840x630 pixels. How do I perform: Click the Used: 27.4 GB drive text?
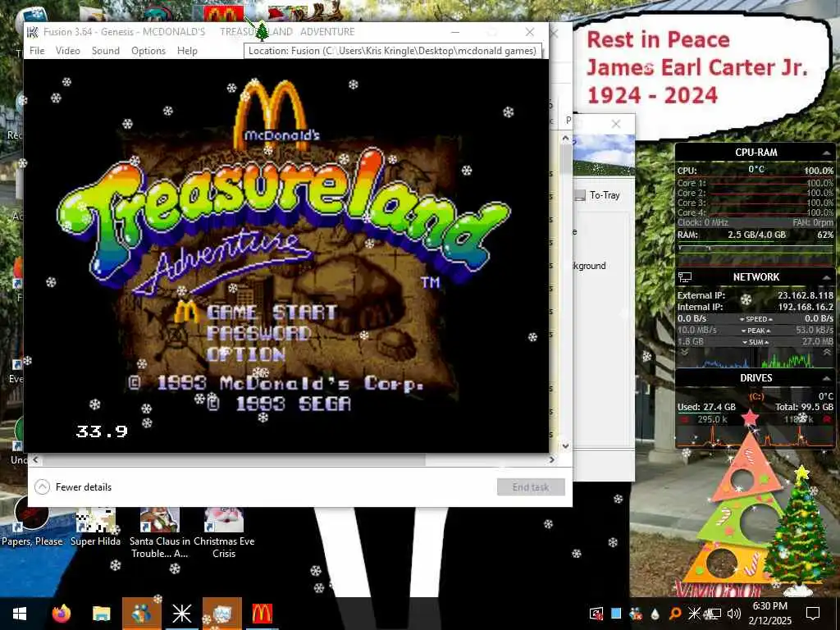click(706, 407)
